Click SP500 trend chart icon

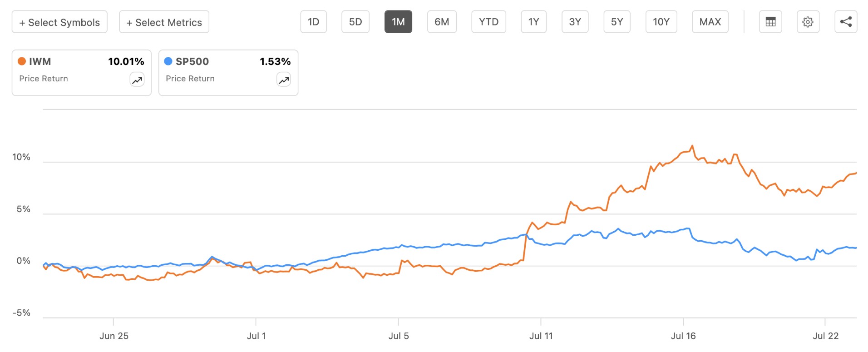pos(284,80)
